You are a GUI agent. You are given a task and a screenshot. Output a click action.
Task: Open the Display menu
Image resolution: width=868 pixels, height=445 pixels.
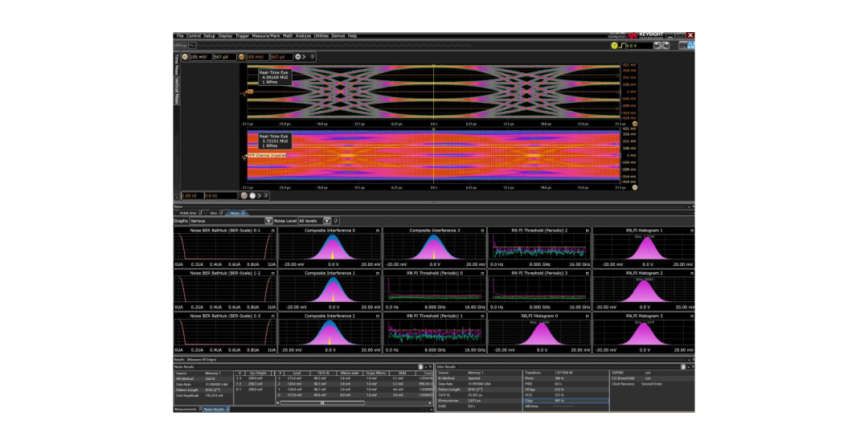point(225,36)
